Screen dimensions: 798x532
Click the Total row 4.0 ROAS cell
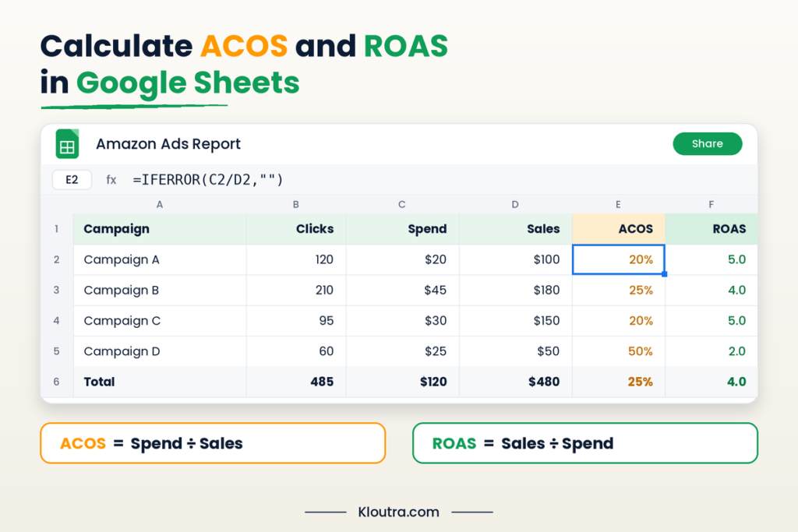click(x=711, y=382)
